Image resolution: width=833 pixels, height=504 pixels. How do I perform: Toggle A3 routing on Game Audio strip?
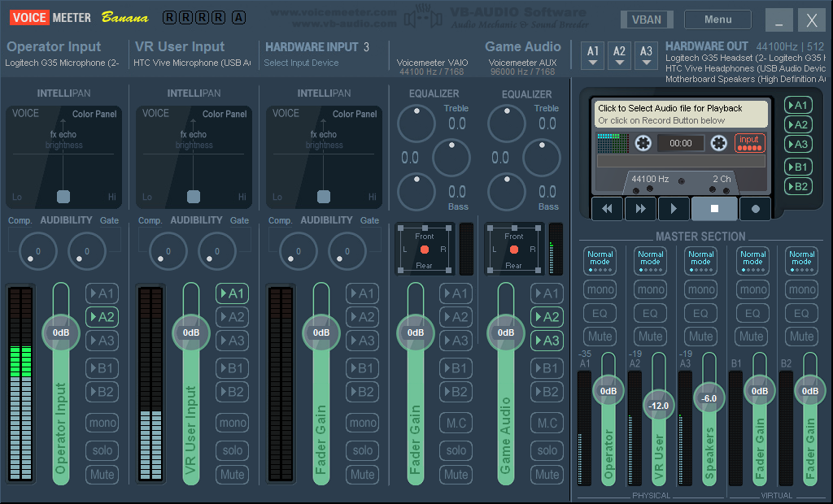click(x=547, y=341)
